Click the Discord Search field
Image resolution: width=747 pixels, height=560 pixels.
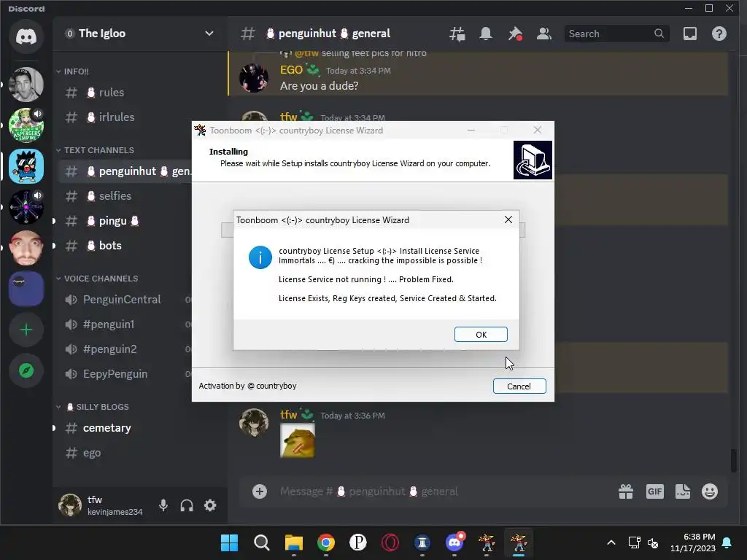point(616,34)
